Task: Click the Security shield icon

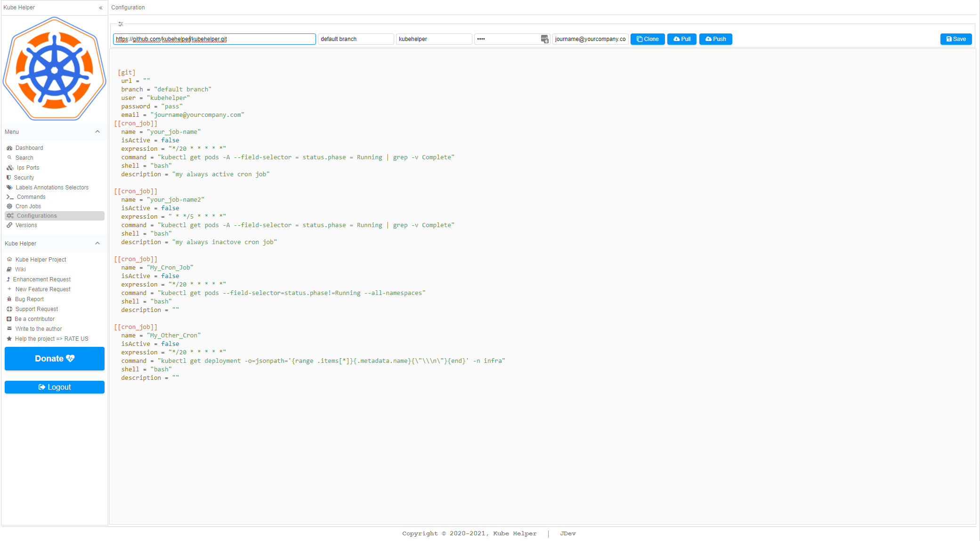Action: (9, 177)
